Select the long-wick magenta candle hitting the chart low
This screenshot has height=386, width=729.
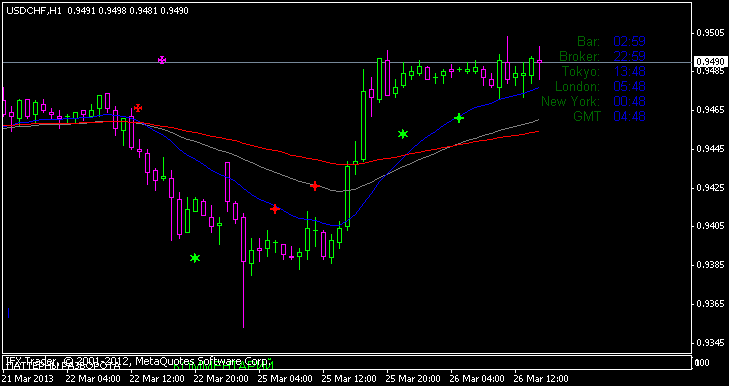(x=243, y=271)
